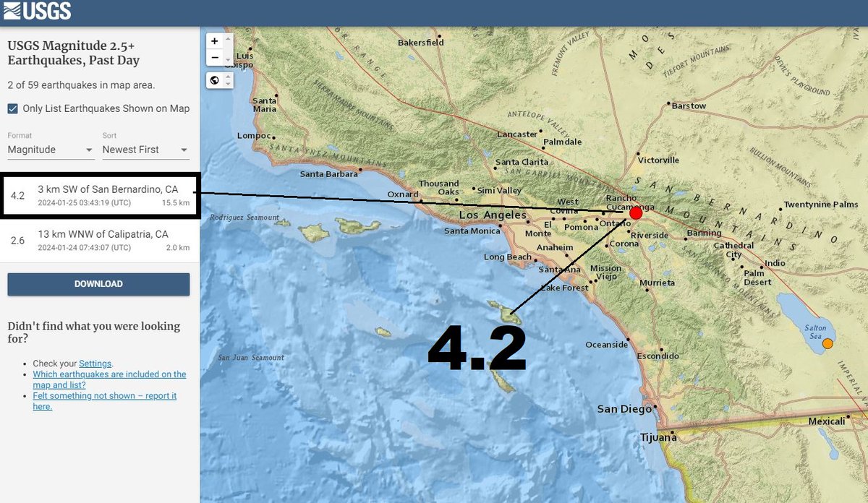This screenshot has width=868, height=503.
Task: Open the Sort dropdown showing Newest First
Action: coord(145,150)
